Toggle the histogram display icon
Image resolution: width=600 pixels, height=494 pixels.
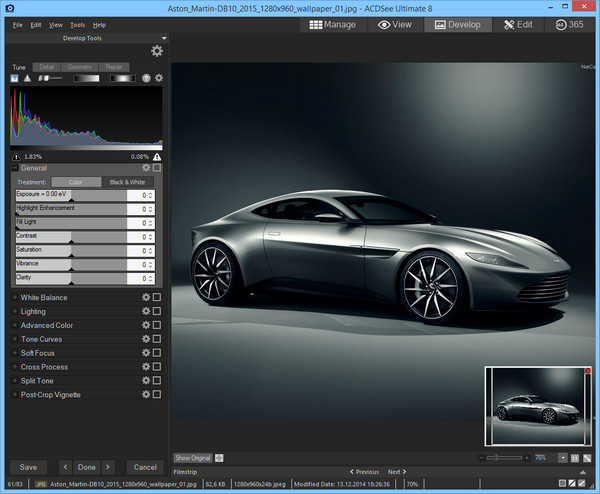[x=16, y=78]
